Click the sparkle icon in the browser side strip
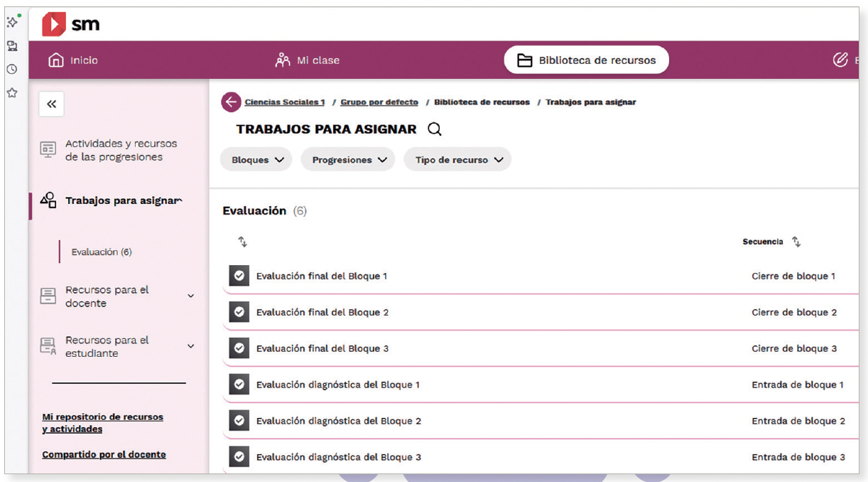 pos(13,21)
